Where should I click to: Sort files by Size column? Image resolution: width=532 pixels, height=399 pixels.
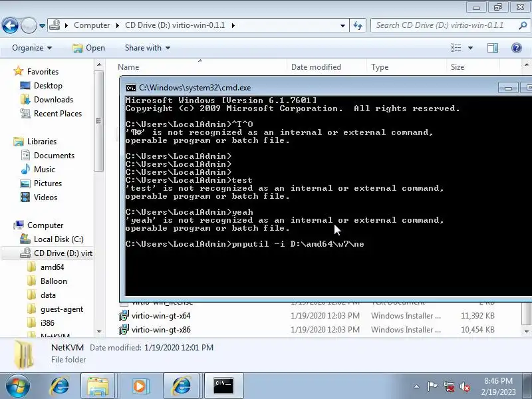click(458, 67)
